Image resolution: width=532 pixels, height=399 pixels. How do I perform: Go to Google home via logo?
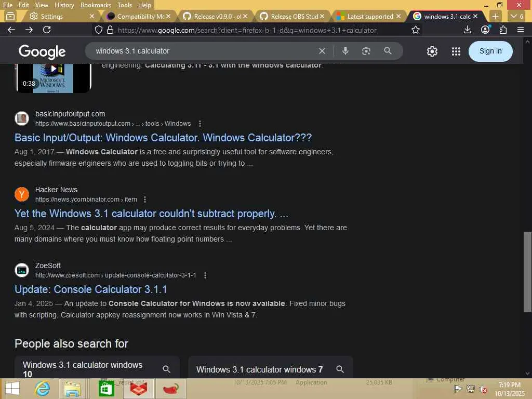click(42, 51)
